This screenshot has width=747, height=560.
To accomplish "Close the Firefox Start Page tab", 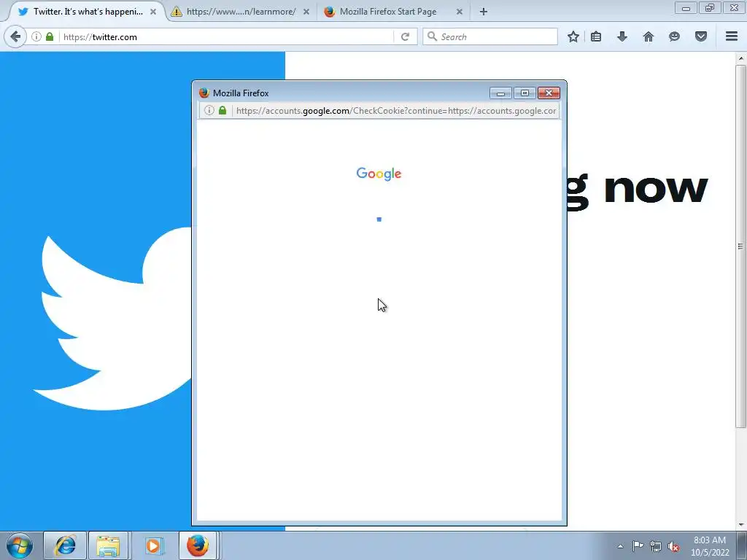I will click(x=460, y=12).
